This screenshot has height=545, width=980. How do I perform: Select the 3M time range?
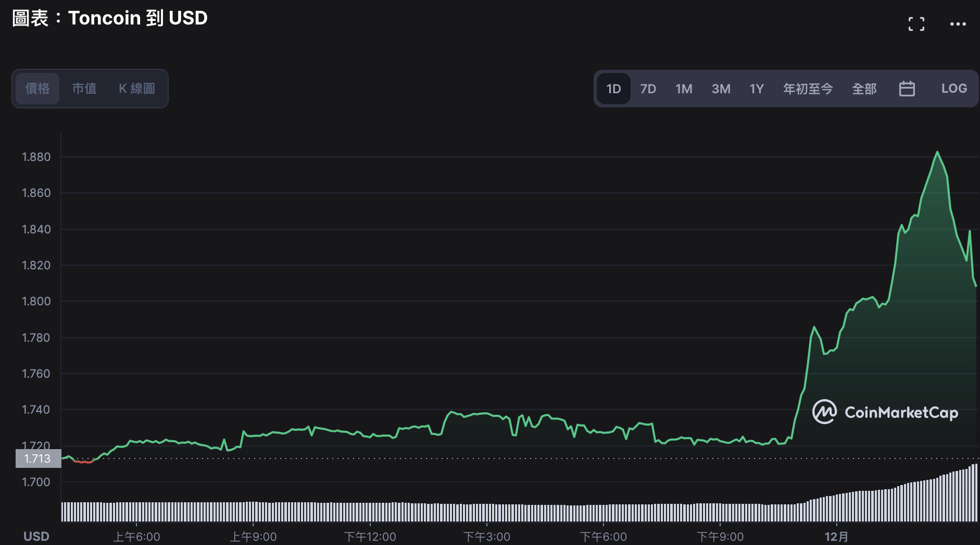pyautogui.click(x=721, y=89)
